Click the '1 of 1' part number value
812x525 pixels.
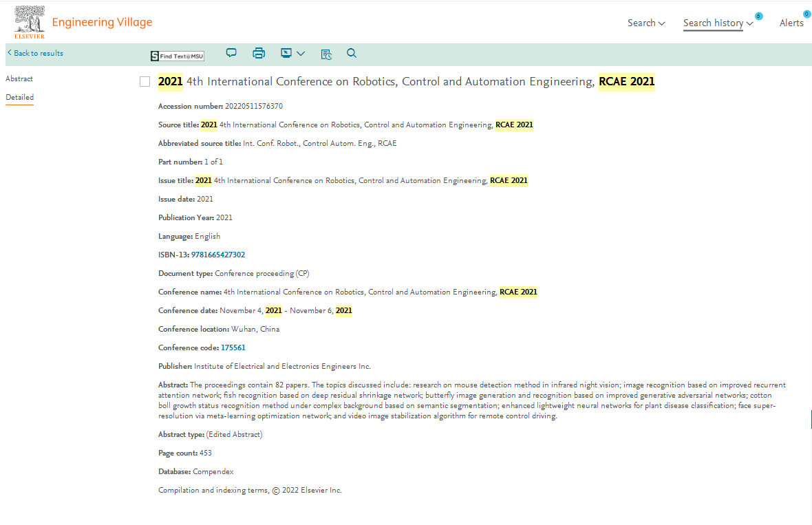click(x=213, y=162)
